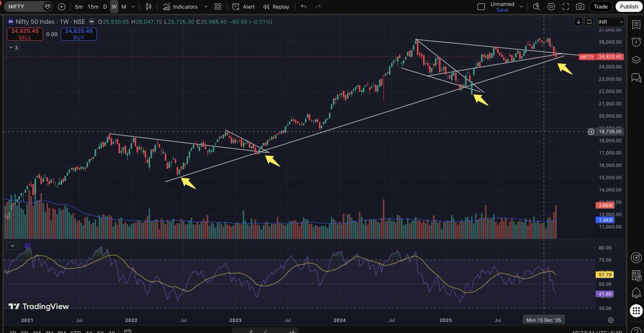Open the Indicators menu
This screenshot has height=333, width=644.
[180, 6]
